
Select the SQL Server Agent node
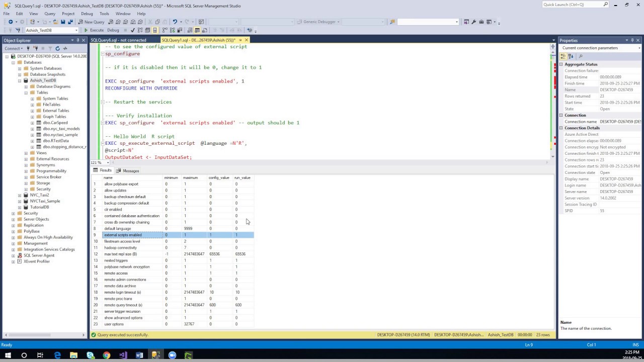pos(39,255)
